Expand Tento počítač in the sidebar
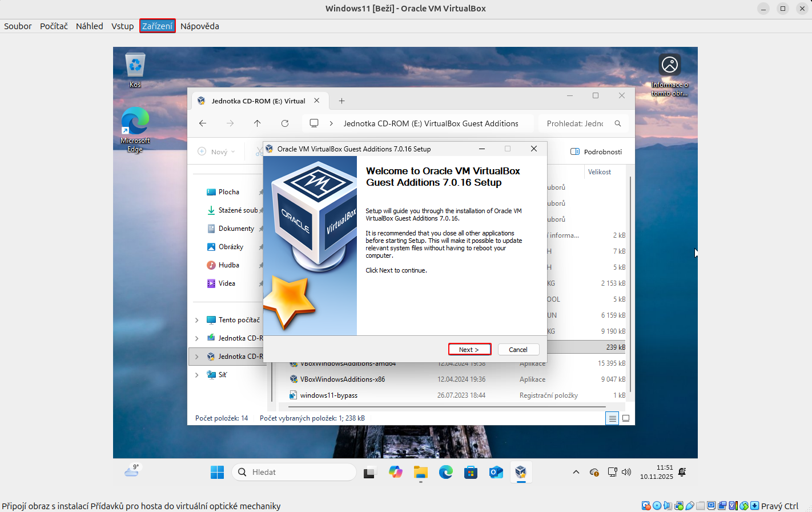This screenshot has height=512, width=812. coord(197,319)
